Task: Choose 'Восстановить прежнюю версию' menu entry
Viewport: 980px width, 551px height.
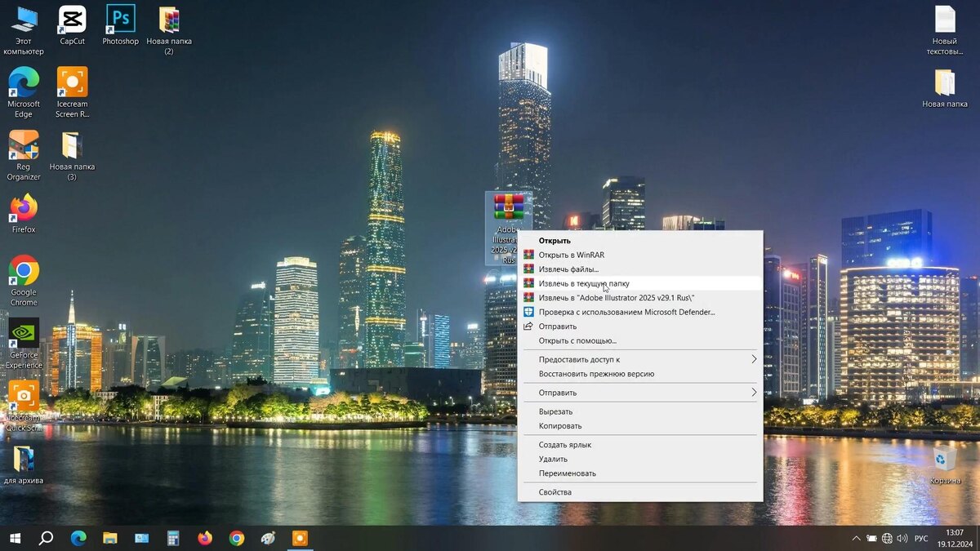Action: (x=640, y=374)
